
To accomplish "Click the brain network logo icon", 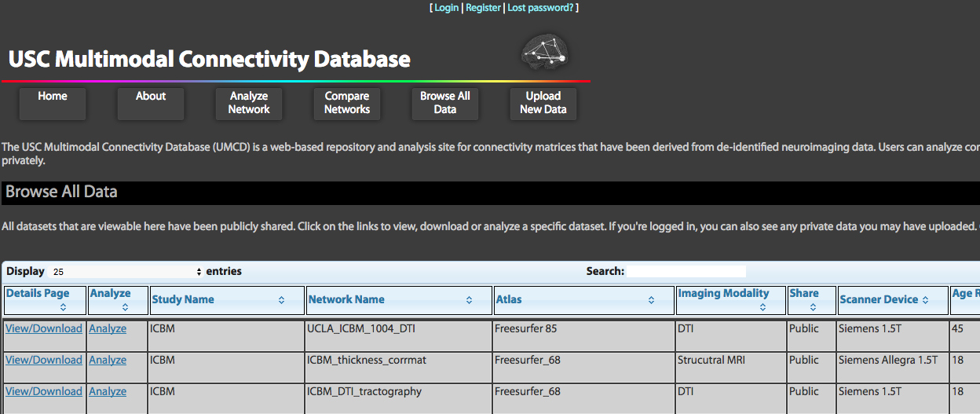I will [545, 51].
